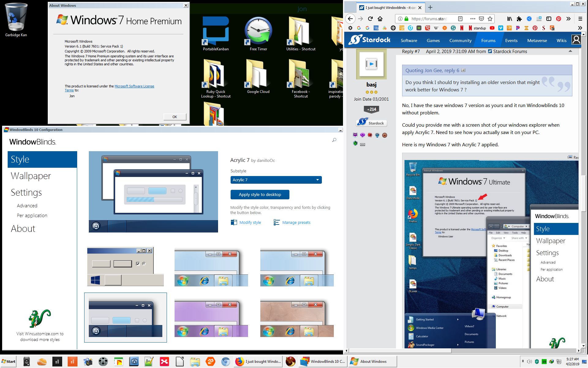Select the tan brown Aero style thumbnail
The image size is (588, 368).
[x=297, y=318]
